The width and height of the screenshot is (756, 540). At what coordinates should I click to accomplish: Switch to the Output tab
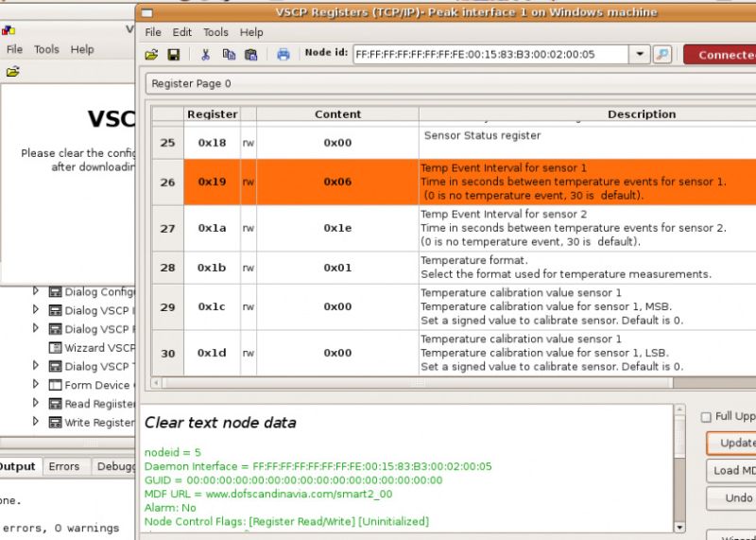pyautogui.click(x=18, y=466)
